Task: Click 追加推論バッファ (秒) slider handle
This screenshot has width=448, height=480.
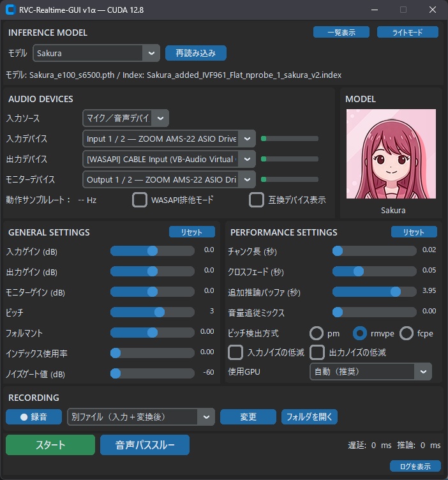Action: [x=396, y=292]
